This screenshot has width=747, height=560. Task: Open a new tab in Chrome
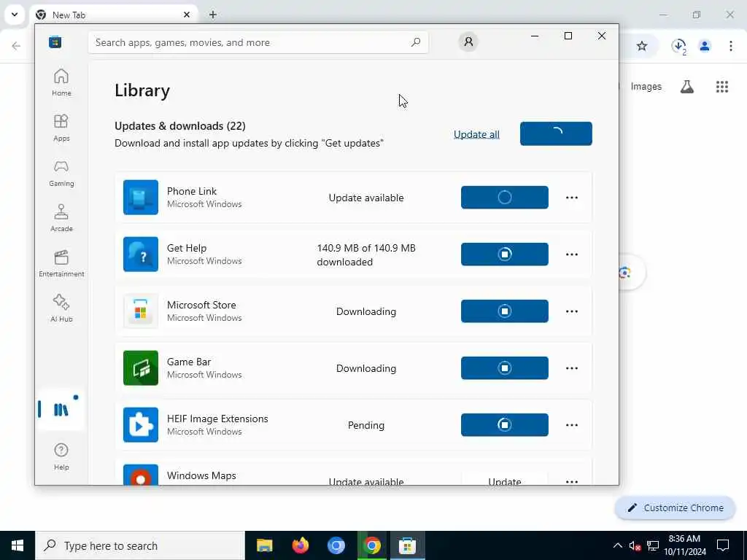[x=213, y=15]
